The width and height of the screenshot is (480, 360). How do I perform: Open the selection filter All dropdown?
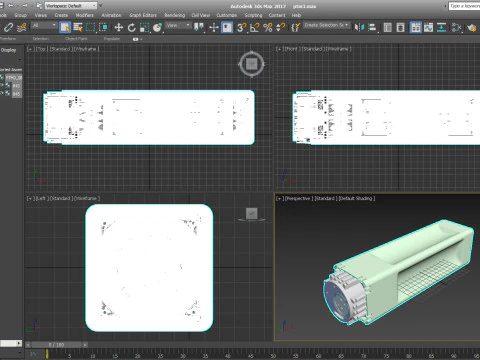[44, 25]
